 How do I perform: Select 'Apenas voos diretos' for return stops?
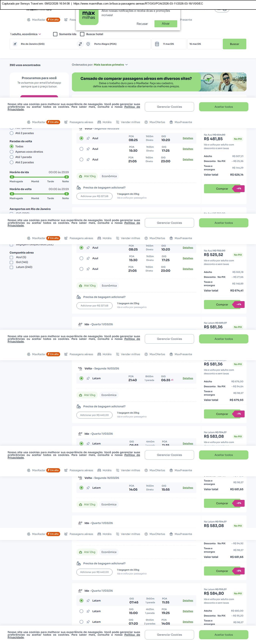pos(12,152)
